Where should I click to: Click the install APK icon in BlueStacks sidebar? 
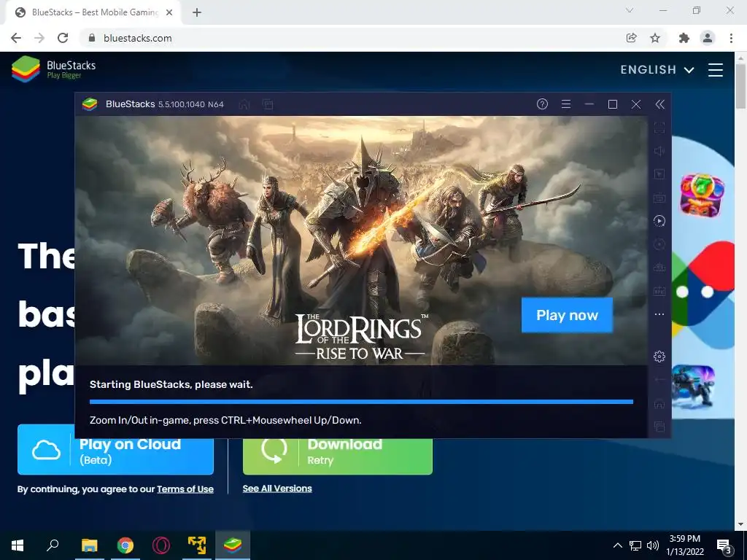click(x=659, y=291)
